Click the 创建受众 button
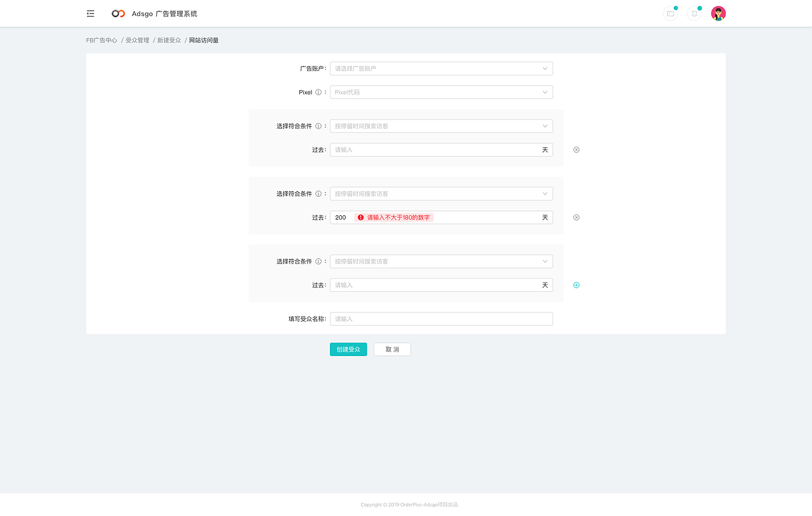Viewport: 812px width, 516px height. [348, 350]
